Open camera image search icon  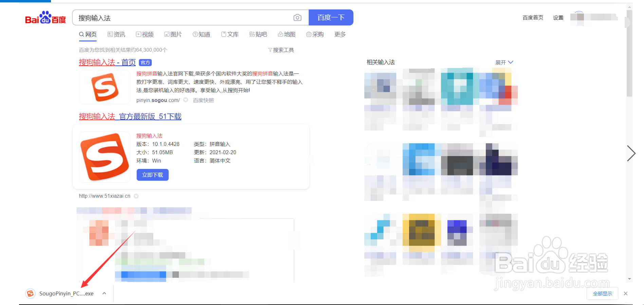[297, 17]
